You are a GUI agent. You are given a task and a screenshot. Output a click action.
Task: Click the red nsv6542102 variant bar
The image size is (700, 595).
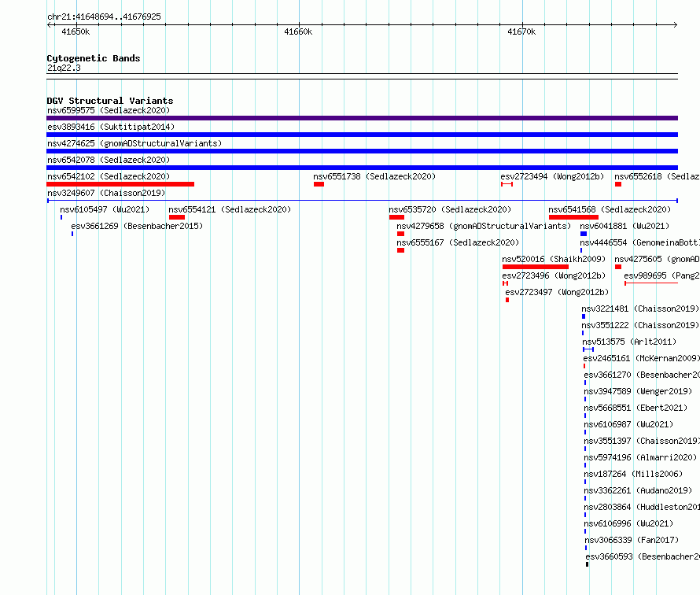pos(120,184)
